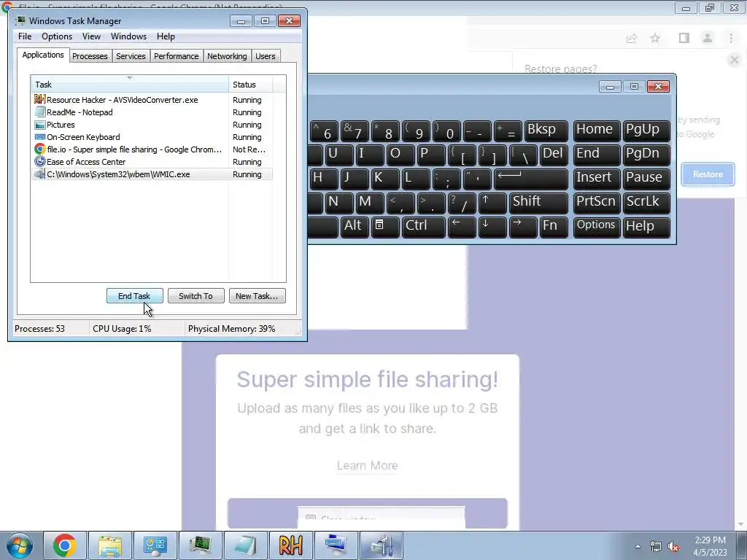
Task: Switch to the Services tab
Action: [131, 56]
